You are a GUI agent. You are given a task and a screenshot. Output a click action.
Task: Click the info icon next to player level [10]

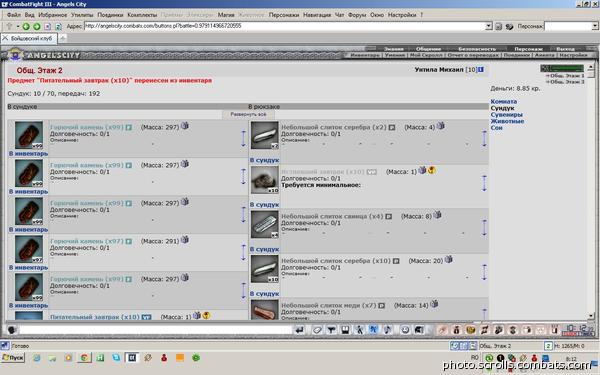coord(481,70)
